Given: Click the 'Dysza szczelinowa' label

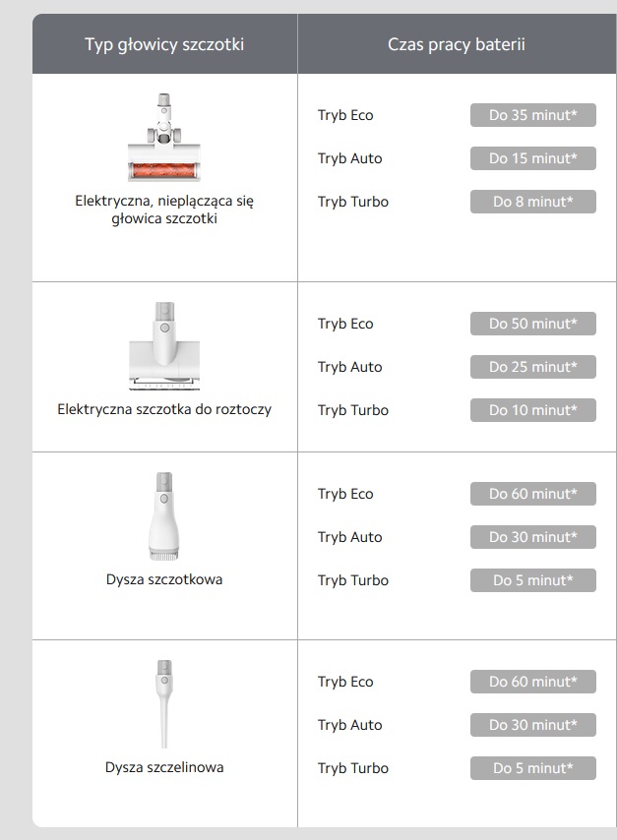Looking at the screenshot, I should coord(164,767).
